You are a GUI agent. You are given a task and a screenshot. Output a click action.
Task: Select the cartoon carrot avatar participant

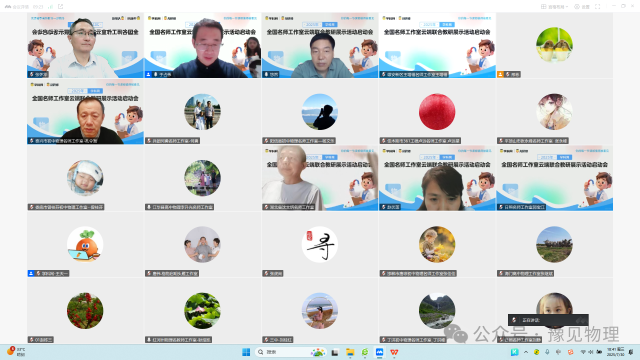pos(85,244)
